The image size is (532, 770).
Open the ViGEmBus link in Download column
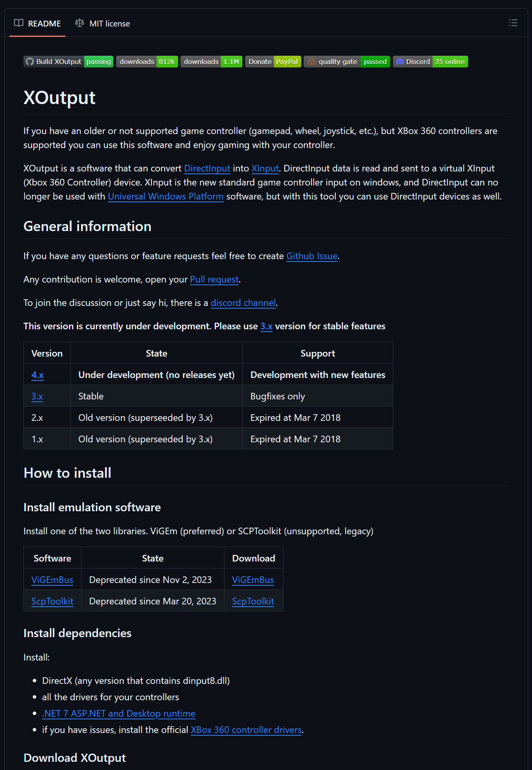253,580
